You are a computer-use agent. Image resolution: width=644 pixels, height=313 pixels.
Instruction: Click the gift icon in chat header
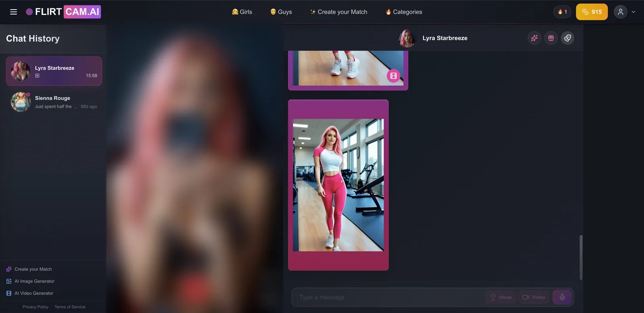(551, 38)
